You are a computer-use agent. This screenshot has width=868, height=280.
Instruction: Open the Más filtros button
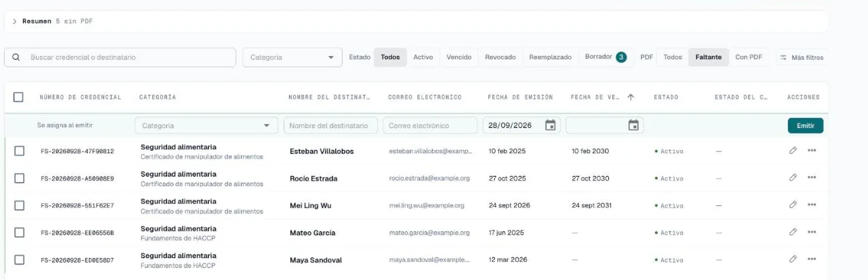click(801, 57)
